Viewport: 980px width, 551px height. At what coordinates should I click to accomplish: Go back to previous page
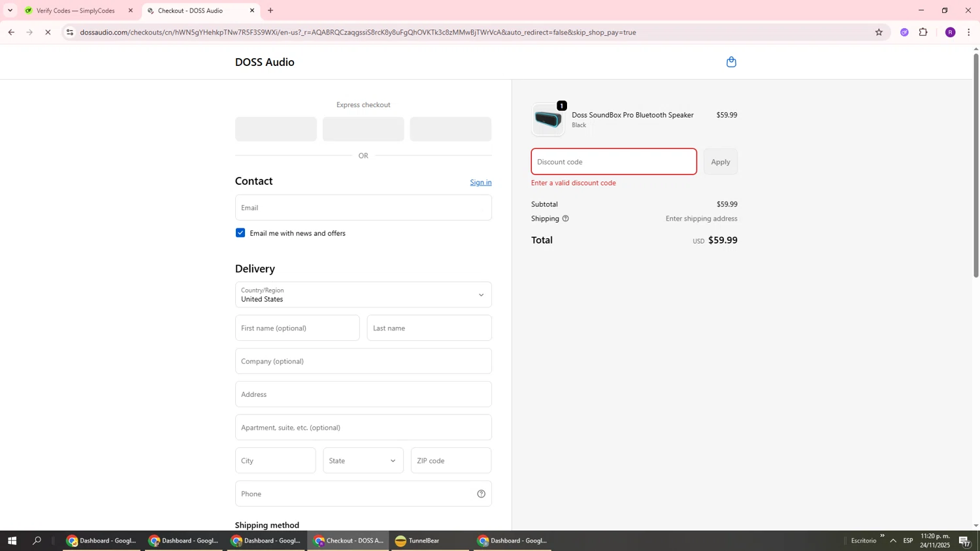point(11,32)
